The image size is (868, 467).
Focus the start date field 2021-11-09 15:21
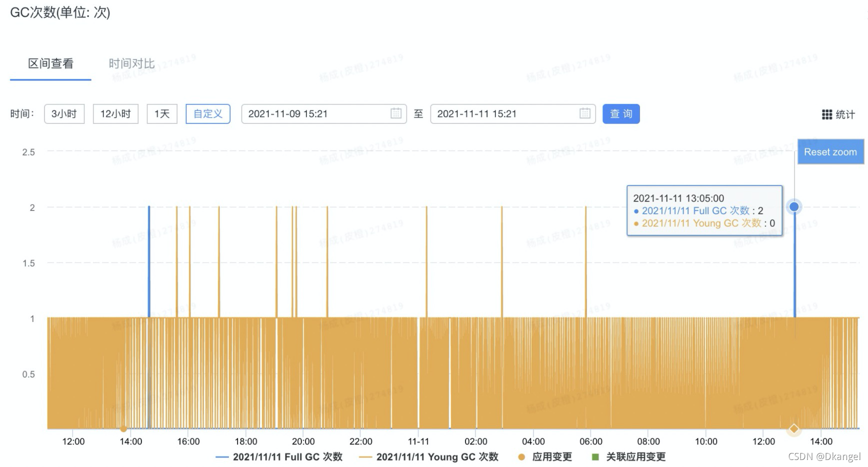324,114
